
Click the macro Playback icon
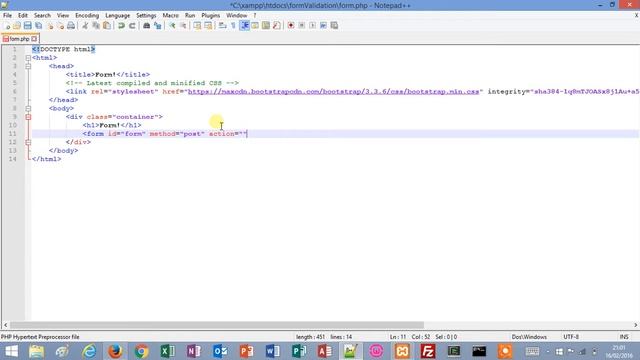coord(312,26)
